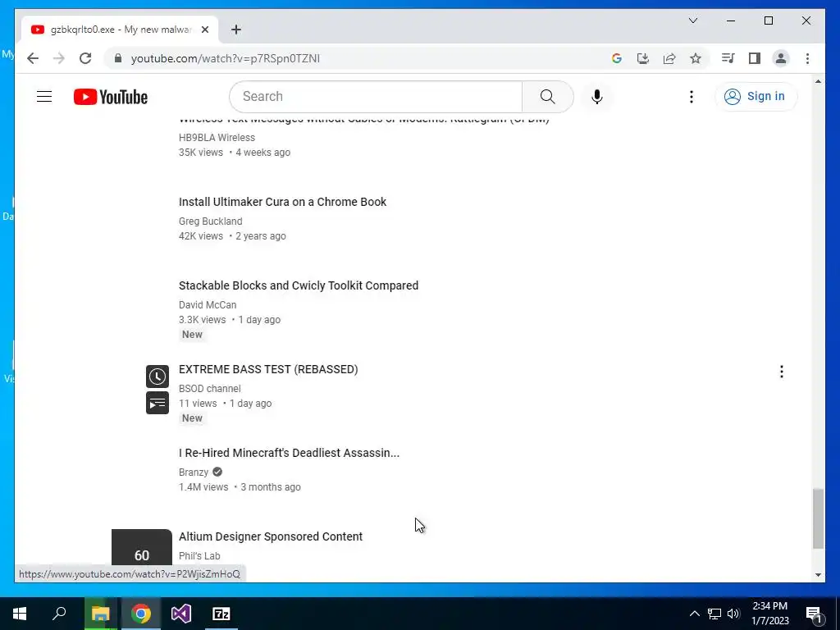Click the search magnifier button

click(x=547, y=97)
